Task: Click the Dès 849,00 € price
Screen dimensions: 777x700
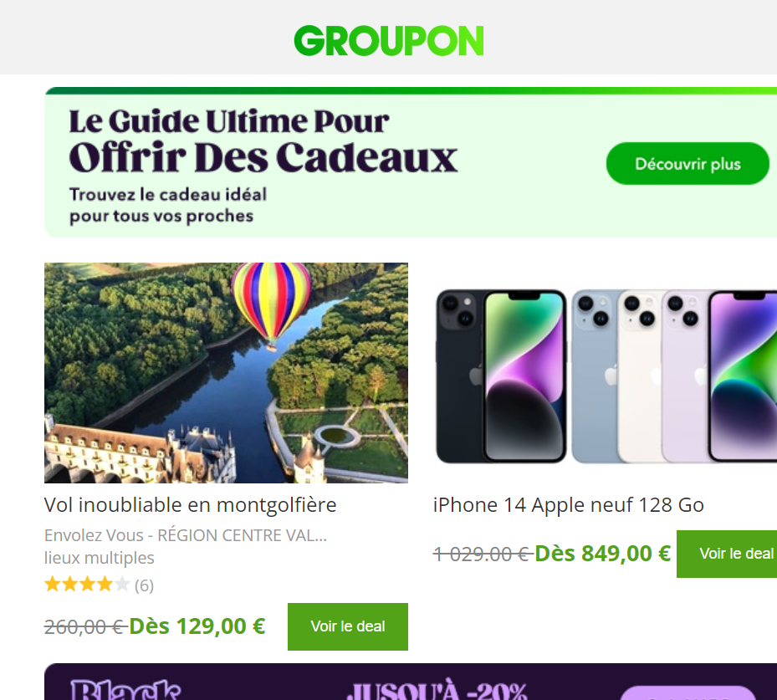Action: pyautogui.click(x=602, y=554)
